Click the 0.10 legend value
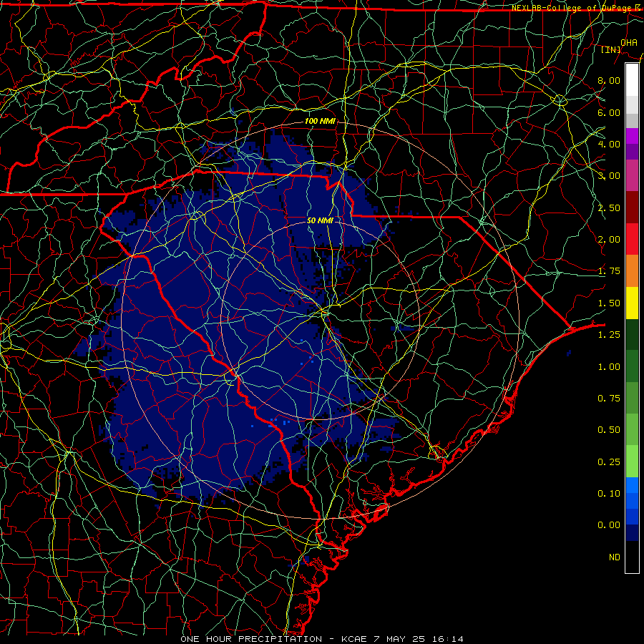644x644 pixels. 609,494
